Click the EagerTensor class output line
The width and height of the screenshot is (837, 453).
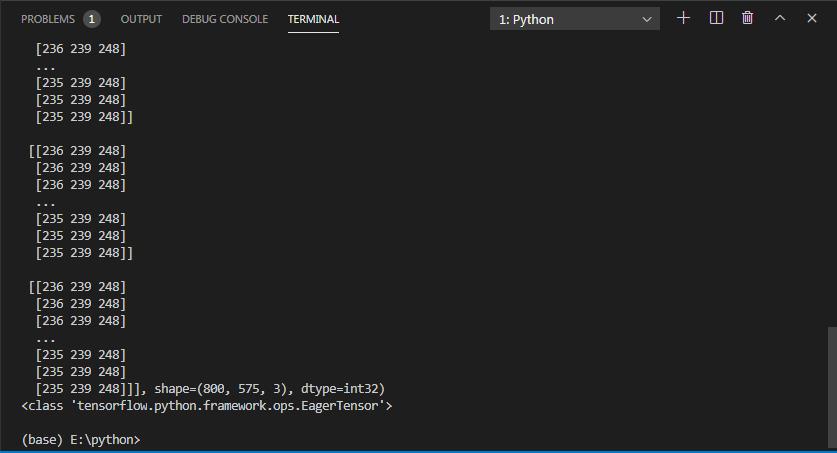point(207,406)
